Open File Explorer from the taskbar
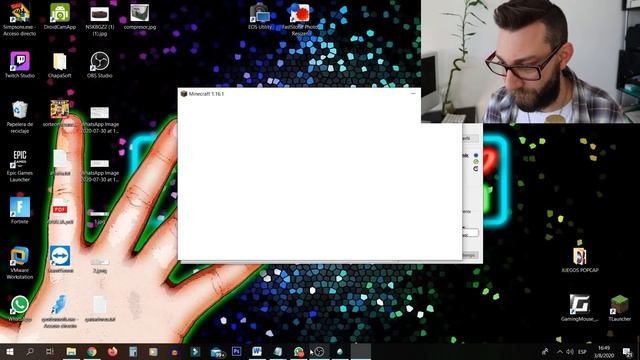This screenshot has height=360, width=640. pyautogui.click(x=71, y=351)
